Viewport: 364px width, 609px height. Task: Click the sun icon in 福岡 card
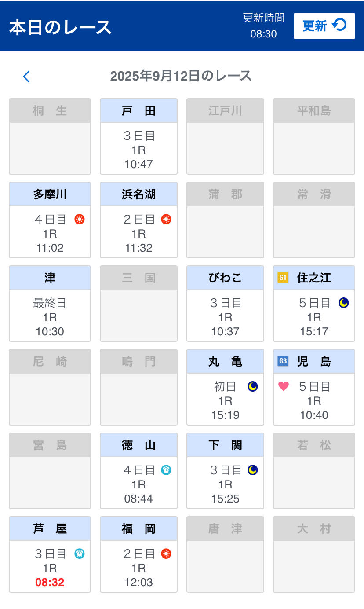coord(166,554)
